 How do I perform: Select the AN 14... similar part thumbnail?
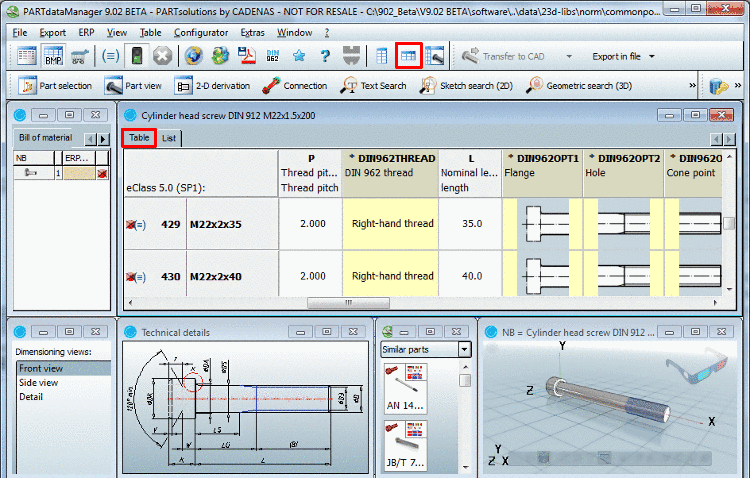[407, 388]
